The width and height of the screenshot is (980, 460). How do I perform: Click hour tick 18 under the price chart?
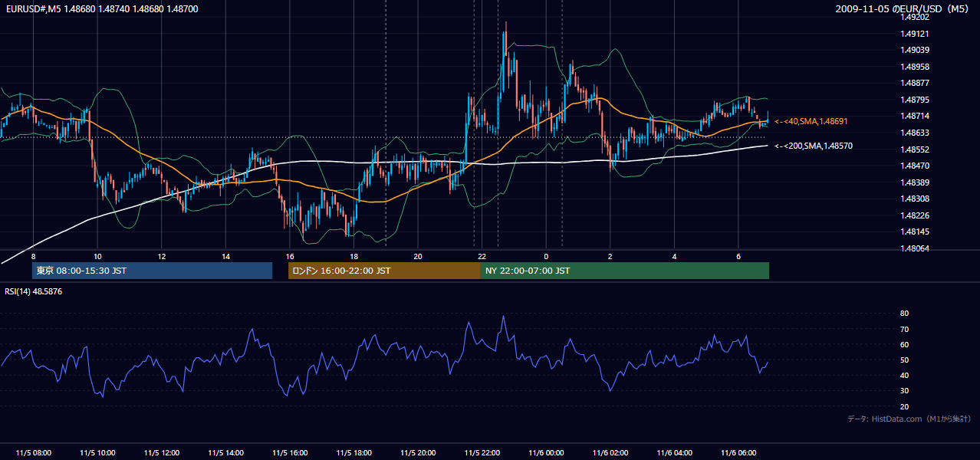(x=354, y=256)
